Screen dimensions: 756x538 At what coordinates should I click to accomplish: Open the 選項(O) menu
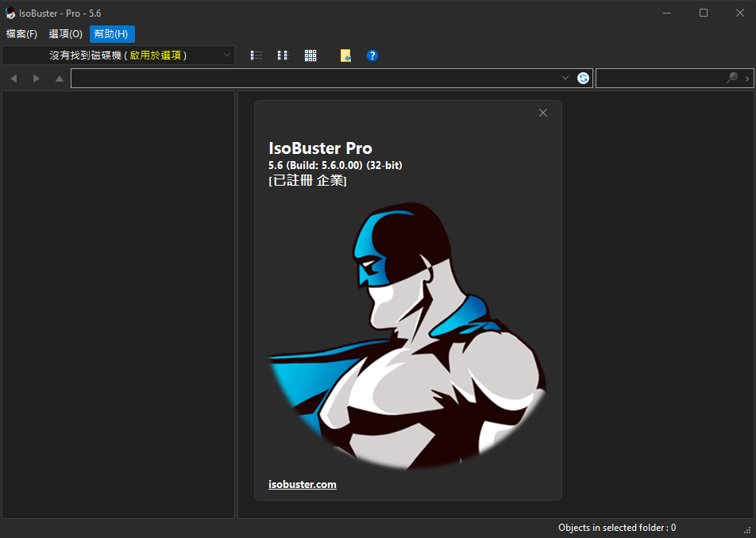[66, 34]
